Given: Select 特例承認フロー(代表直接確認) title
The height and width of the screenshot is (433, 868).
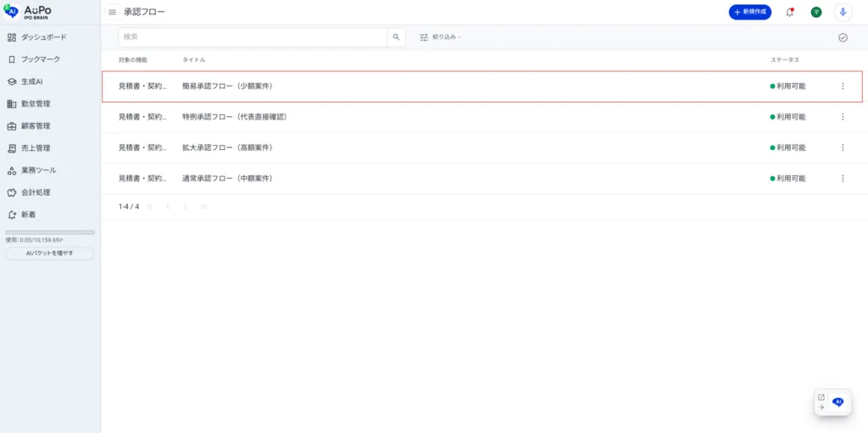Looking at the screenshot, I should [235, 117].
